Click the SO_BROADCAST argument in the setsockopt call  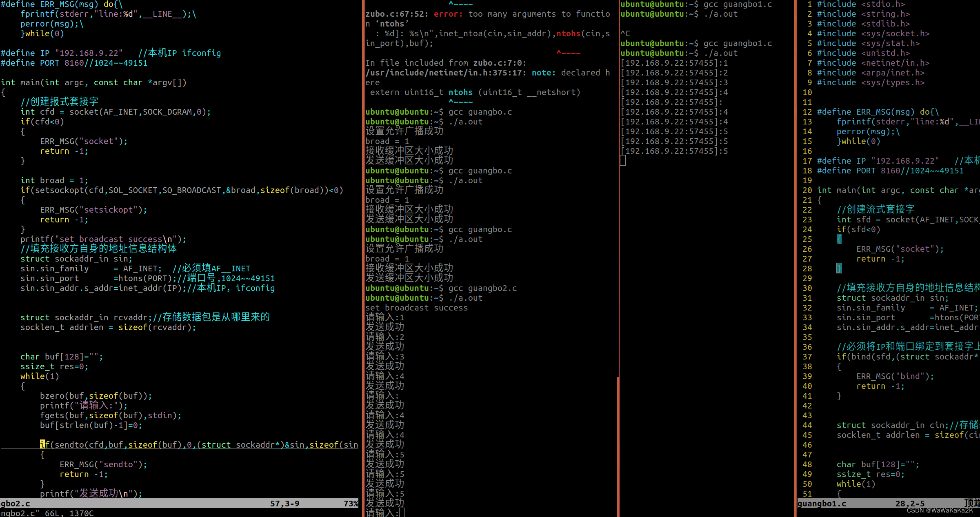pyautogui.click(x=192, y=190)
